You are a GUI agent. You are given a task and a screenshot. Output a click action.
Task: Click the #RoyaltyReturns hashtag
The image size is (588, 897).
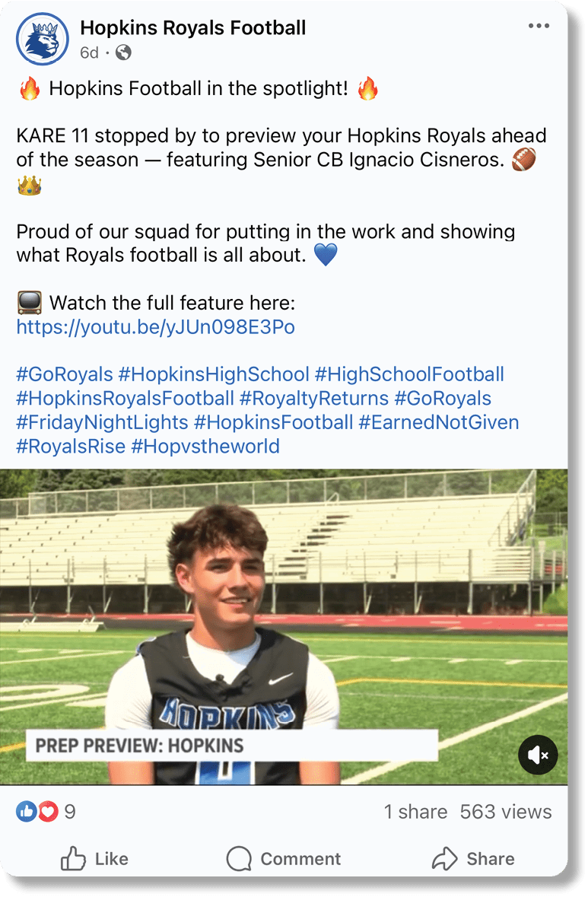[x=315, y=398]
